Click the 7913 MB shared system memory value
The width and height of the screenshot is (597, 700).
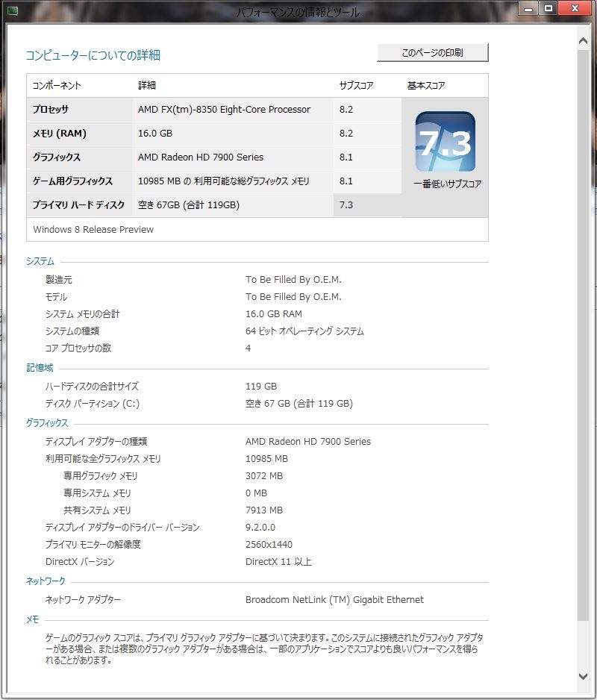point(264,510)
